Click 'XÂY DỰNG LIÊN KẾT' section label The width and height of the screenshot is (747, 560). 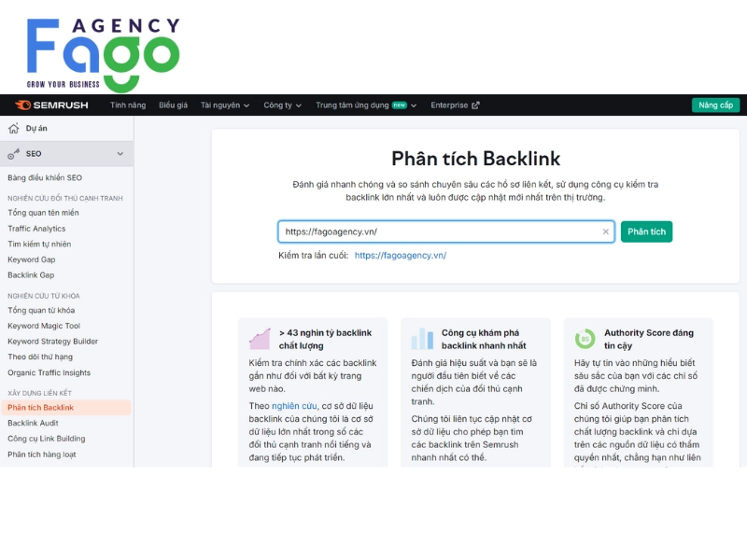tap(39, 393)
